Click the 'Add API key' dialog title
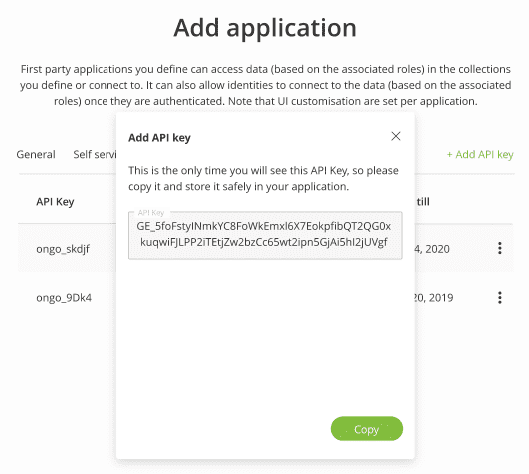 (159, 138)
